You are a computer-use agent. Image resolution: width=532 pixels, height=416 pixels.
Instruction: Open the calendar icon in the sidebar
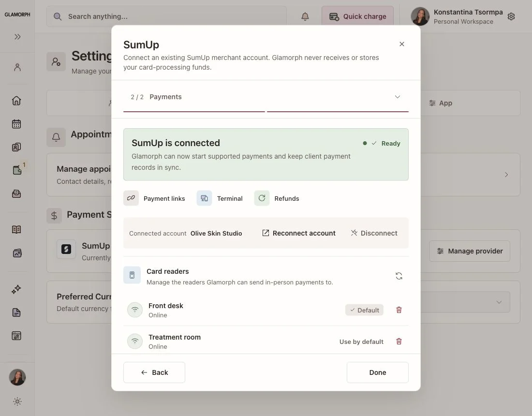point(16,124)
